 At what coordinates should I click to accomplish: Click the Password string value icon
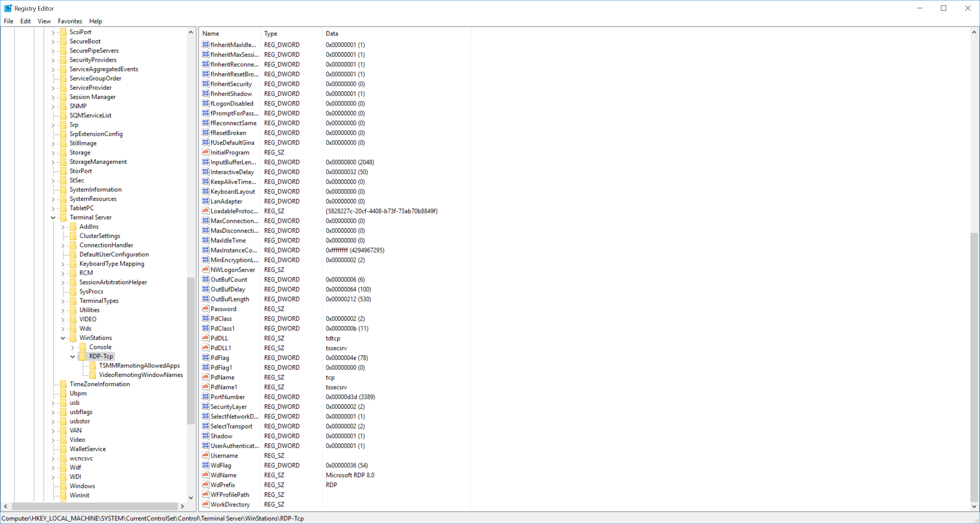[x=205, y=308]
